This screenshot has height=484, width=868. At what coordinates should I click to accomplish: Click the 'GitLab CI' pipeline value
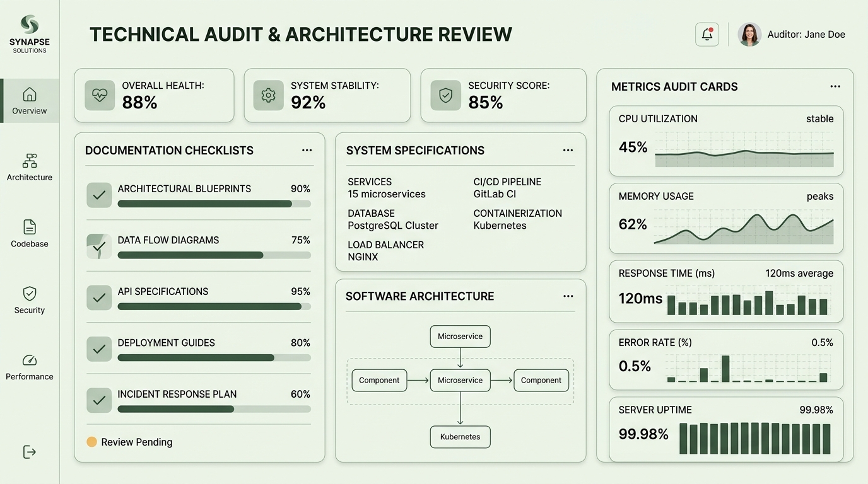tap(495, 194)
